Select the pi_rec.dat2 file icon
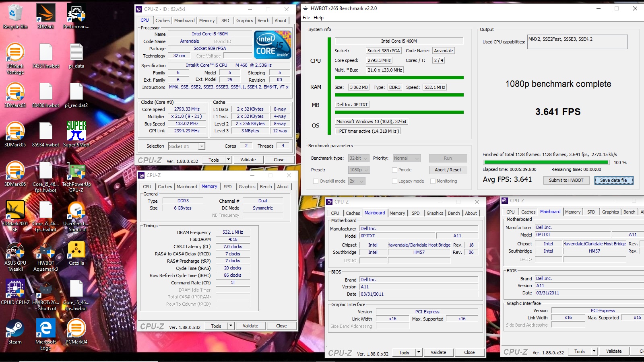 (x=76, y=95)
